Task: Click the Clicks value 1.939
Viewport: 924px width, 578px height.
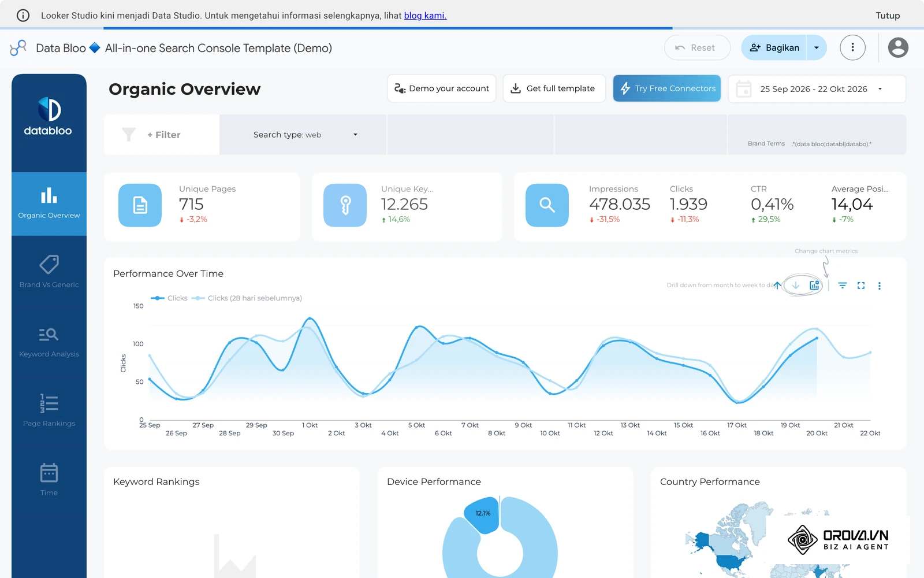Action: click(688, 204)
